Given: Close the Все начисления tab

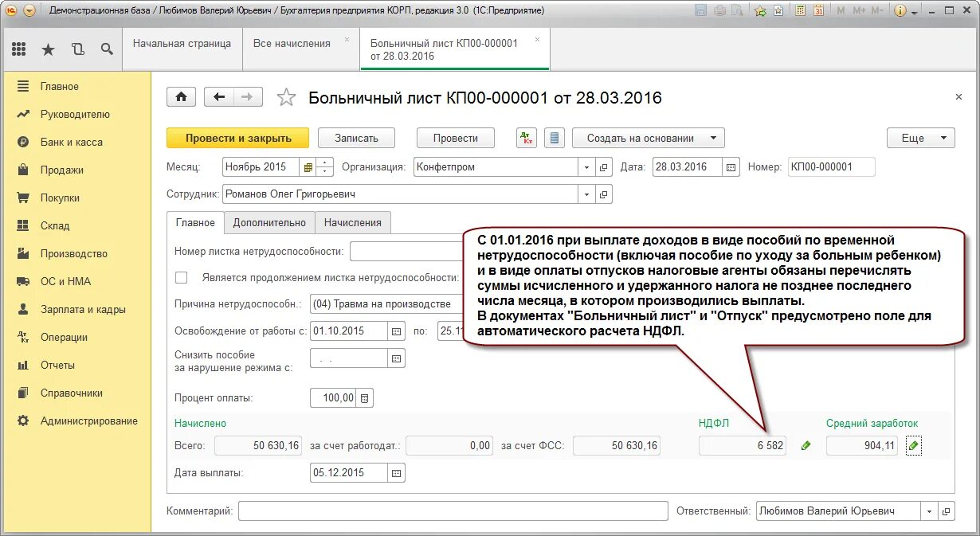Looking at the screenshot, I should pyautogui.click(x=347, y=39).
